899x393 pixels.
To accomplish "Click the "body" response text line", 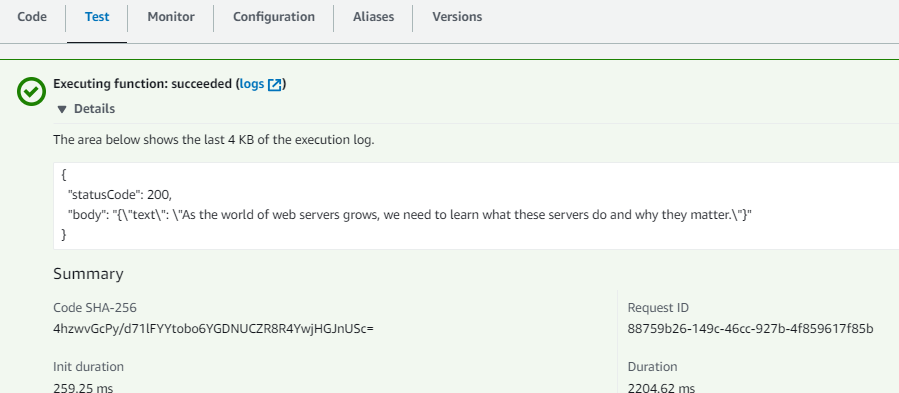I will tap(409, 215).
